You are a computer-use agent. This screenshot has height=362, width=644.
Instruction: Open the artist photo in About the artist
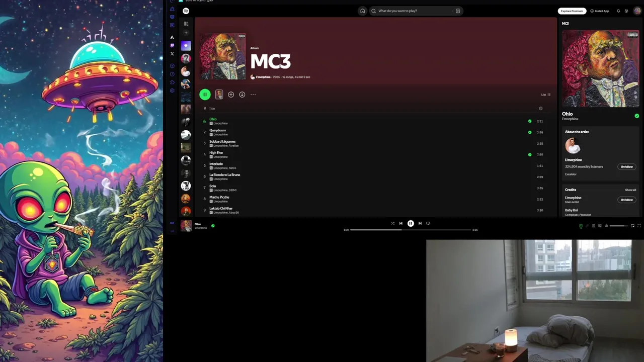click(573, 146)
